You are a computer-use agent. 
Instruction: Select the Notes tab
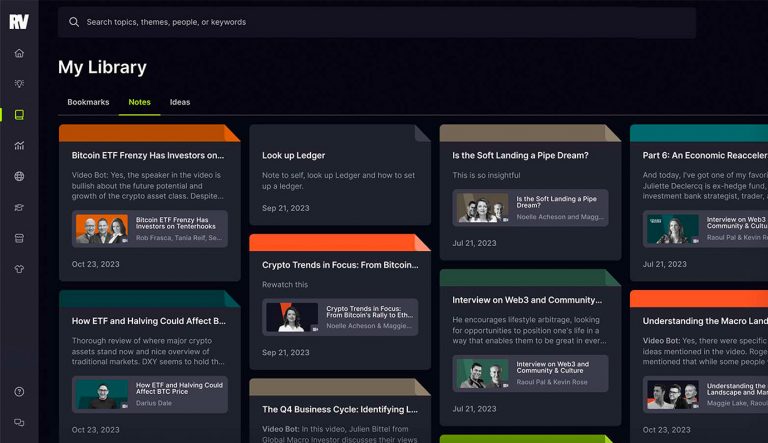pyautogui.click(x=139, y=102)
